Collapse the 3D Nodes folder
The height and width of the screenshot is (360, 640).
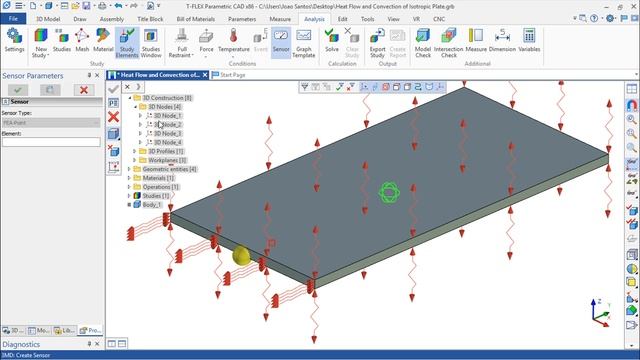(x=136, y=107)
